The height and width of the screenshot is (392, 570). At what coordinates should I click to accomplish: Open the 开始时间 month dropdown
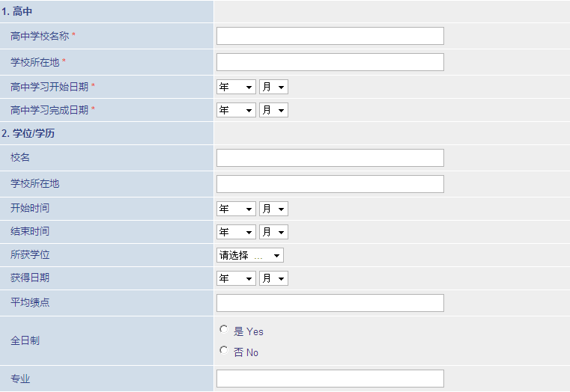[273, 209]
